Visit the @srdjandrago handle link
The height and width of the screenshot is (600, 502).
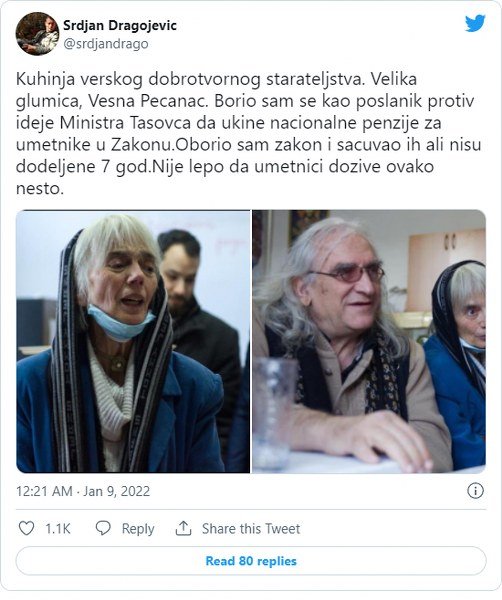pyautogui.click(x=106, y=44)
